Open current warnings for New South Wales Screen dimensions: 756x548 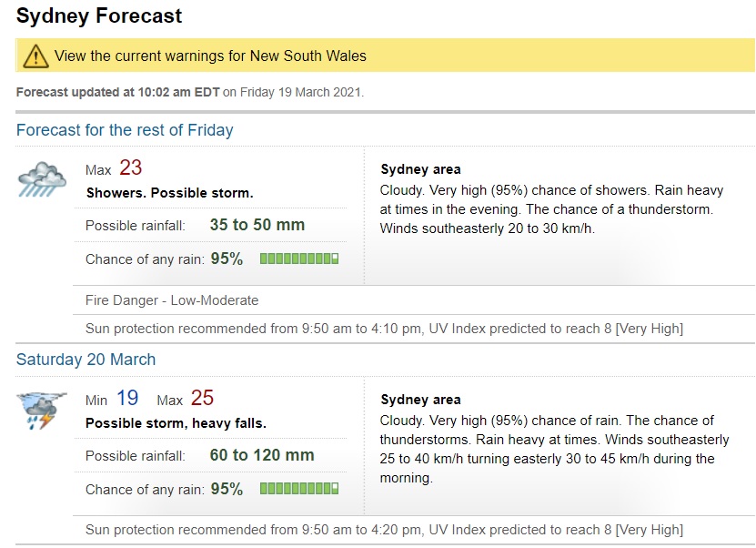210,56
